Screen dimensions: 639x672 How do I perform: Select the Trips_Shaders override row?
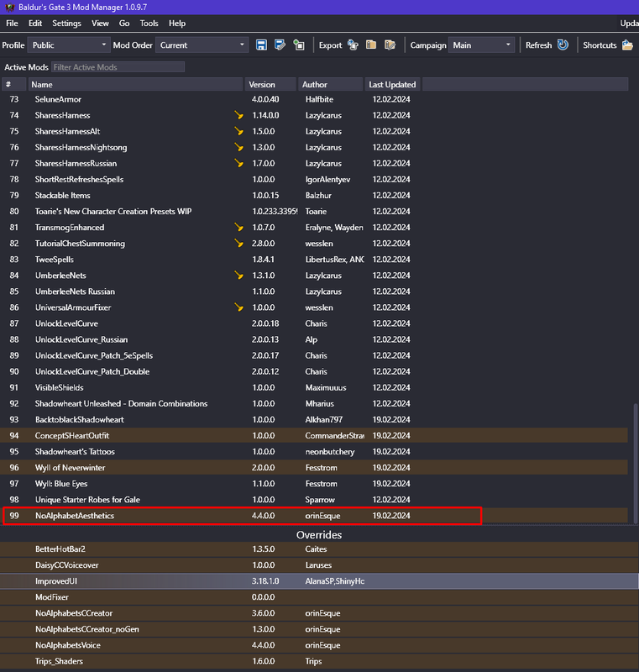click(x=319, y=661)
